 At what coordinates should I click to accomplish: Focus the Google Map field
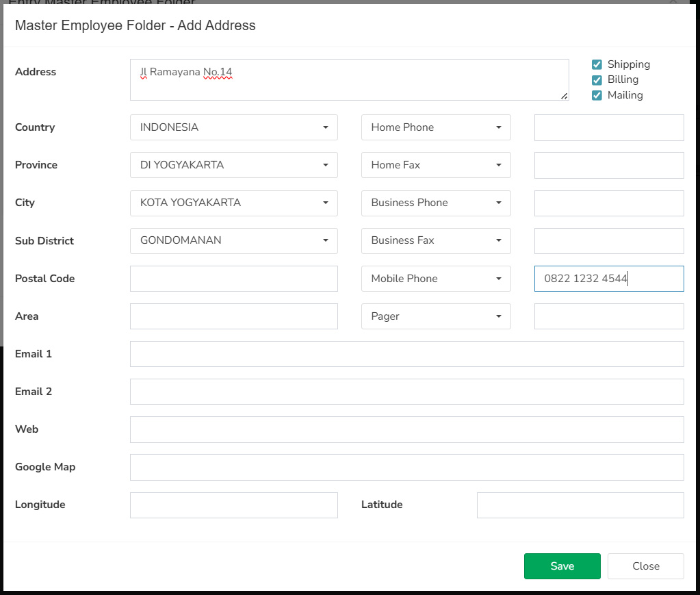tap(406, 467)
